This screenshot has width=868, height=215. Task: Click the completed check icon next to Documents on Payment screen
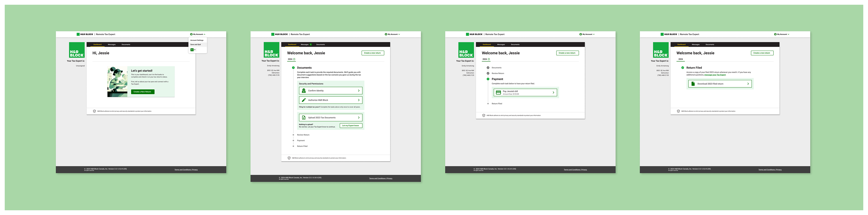(488, 68)
